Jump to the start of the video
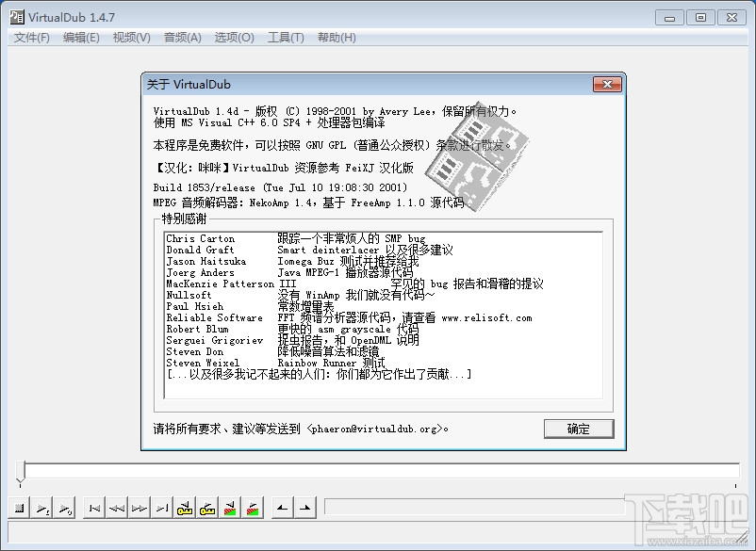This screenshot has height=551, width=756. 94,508
